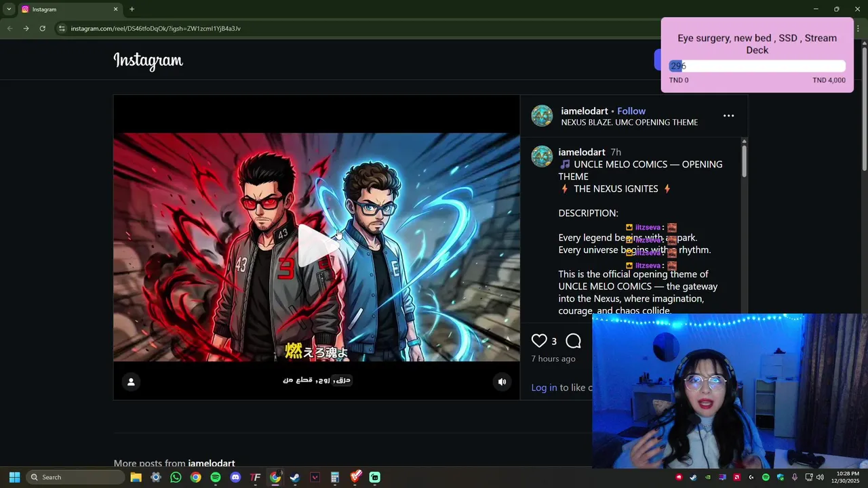Open the tab search dropdown
The width and height of the screenshot is (868, 488).
click(9, 9)
